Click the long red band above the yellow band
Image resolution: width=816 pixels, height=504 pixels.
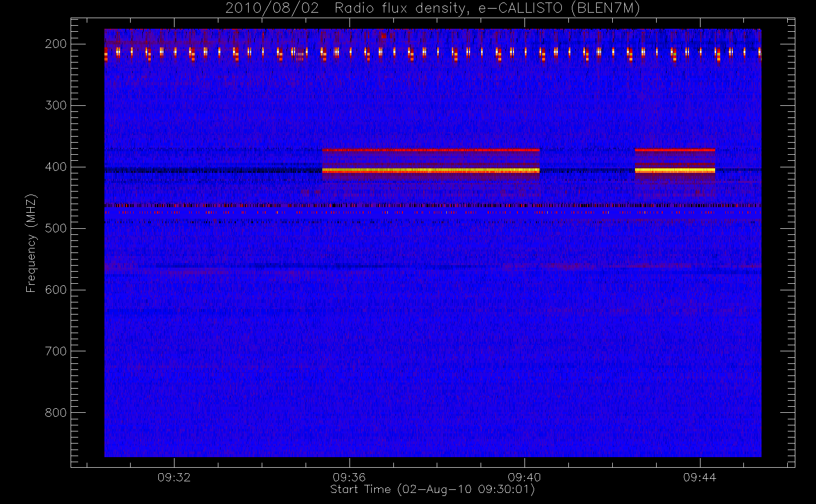coord(431,150)
